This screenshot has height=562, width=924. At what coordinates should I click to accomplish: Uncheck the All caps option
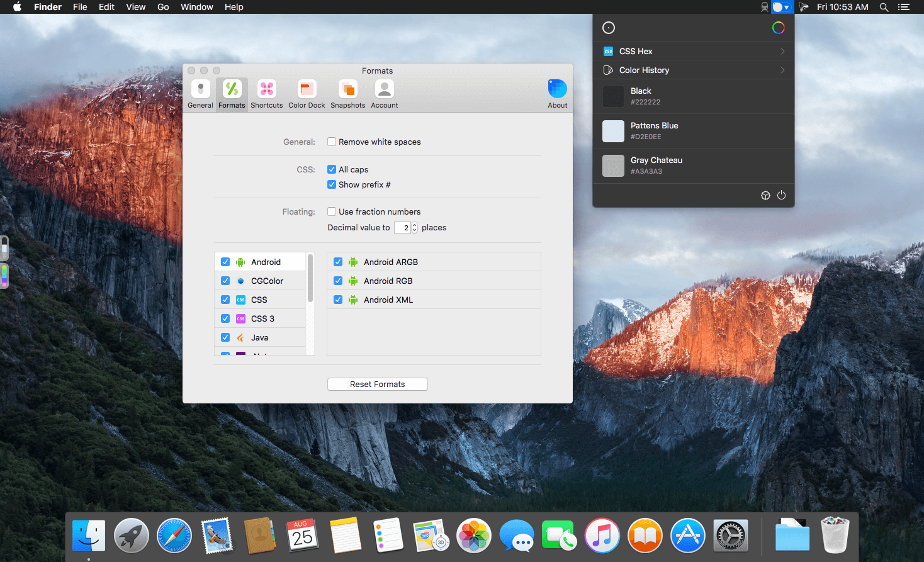(332, 169)
